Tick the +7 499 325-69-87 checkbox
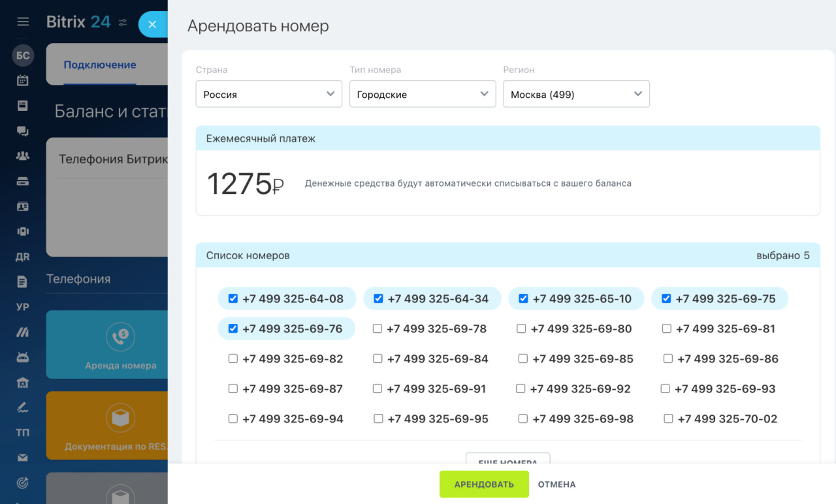 (x=233, y=388)
